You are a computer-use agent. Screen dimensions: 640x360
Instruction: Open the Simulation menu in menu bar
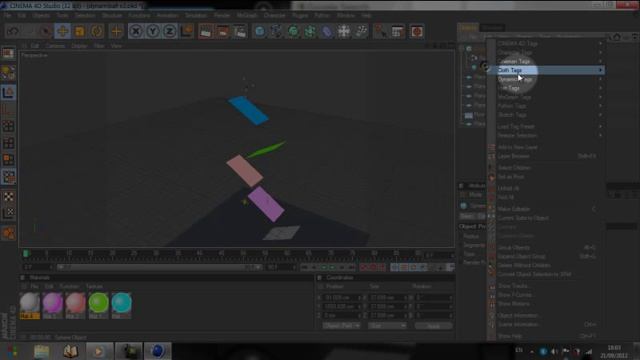click(x=196, y=16)
